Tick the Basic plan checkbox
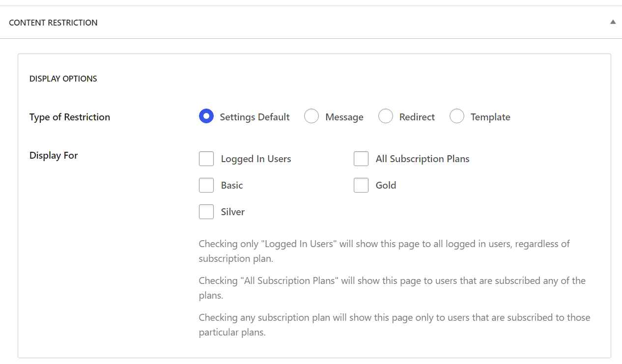Screen dimensions: 622x364 (x=206, y=185)
